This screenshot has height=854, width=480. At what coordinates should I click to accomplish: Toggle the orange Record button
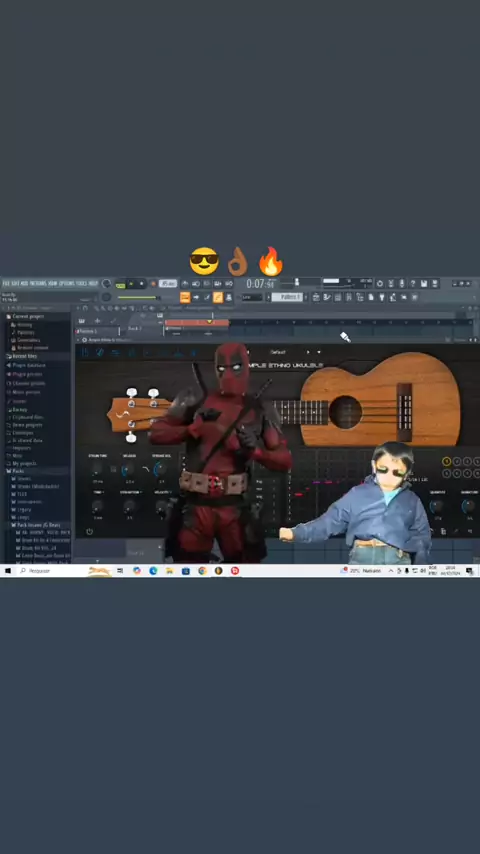click(153, 284)
